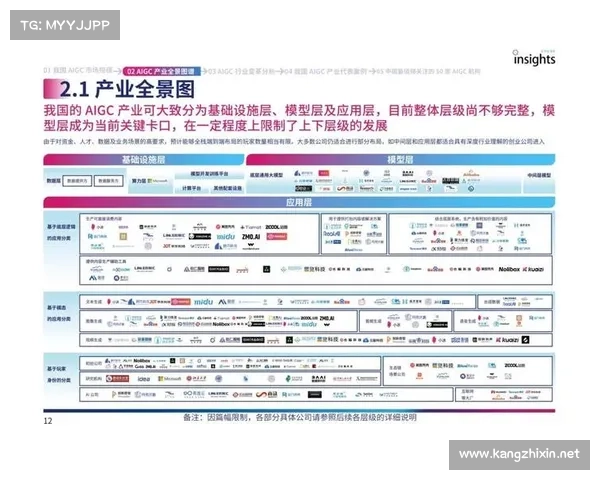Viewport: 600px width, 480px height.
Task: Click the midu logo in the 文本生成 row
Action: tap(203, 302)
